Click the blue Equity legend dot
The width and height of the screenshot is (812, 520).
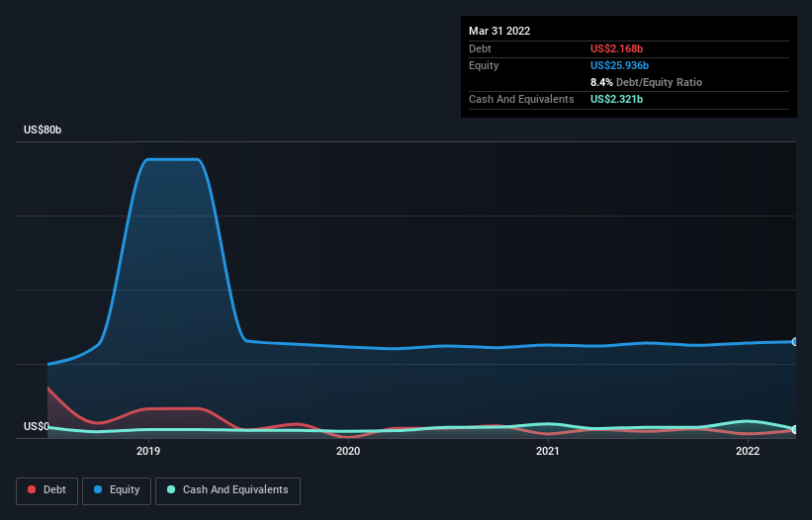pos(98,489)
